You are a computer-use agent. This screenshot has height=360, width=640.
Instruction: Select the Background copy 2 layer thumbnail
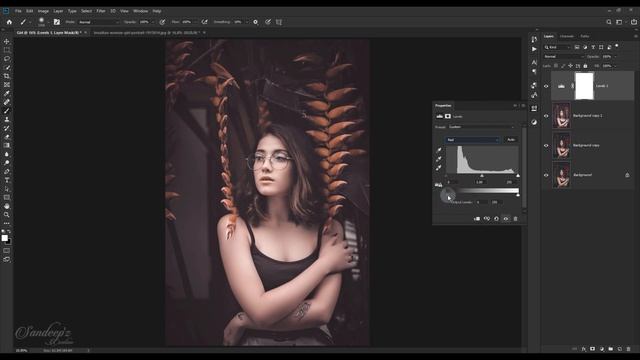point(561,116)
